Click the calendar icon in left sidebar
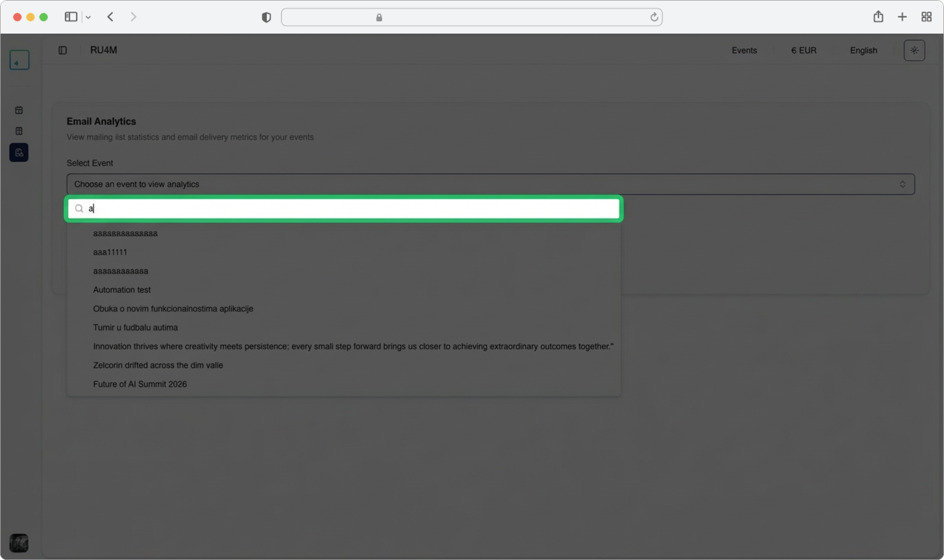This screenshot has width=944, height=560. pos(19,110)
